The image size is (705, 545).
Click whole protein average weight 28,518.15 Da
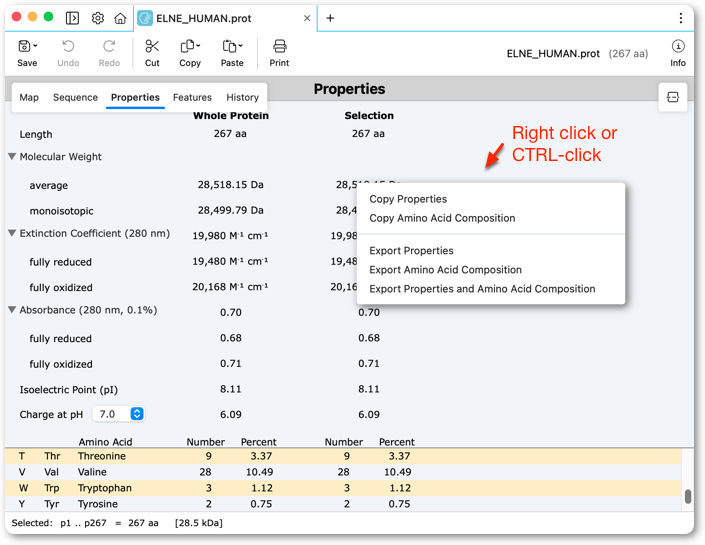coord(230,185)
